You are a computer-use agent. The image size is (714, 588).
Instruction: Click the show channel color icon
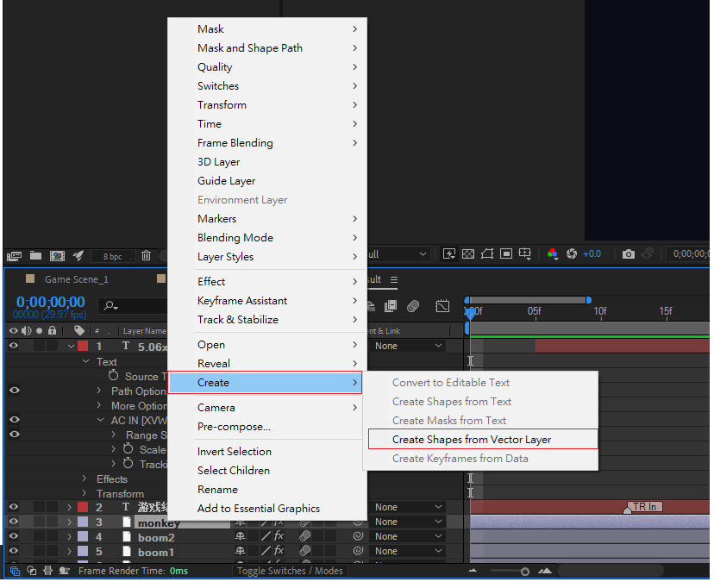point(553,254)
